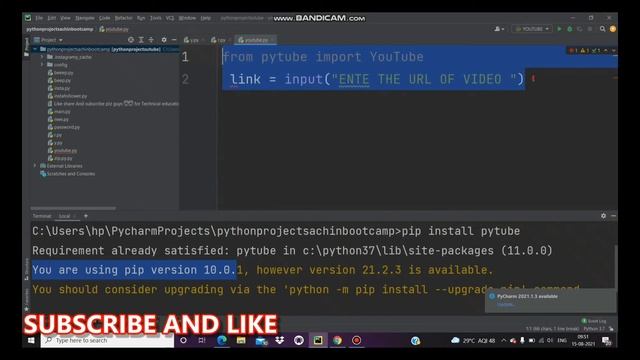
Task: Click the red error marker after line 2
Action: click(533, 78)
